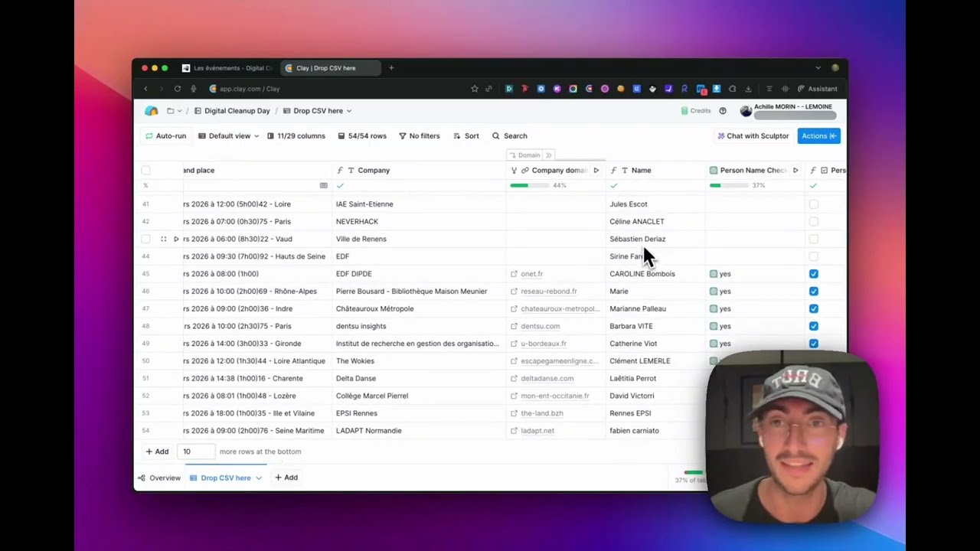The height and width of the screenshot is (551, 980).
Task: Run Person Name Check column play icon
Action: pyautogui.click(x=795, y=171)
